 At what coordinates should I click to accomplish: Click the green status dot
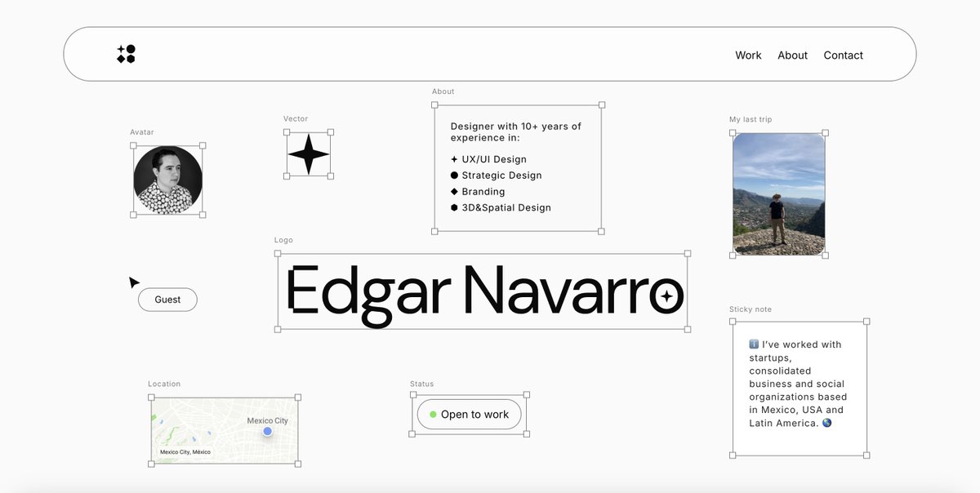(x=433, y=415)
